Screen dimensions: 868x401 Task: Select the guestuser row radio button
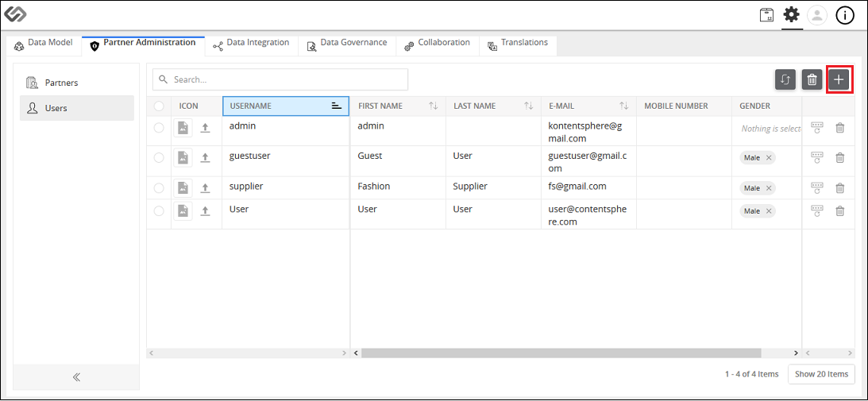[159, 158]
